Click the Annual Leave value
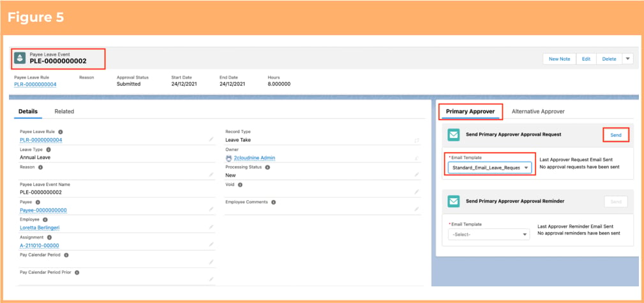644x303 pixels. tap(35, 157)
